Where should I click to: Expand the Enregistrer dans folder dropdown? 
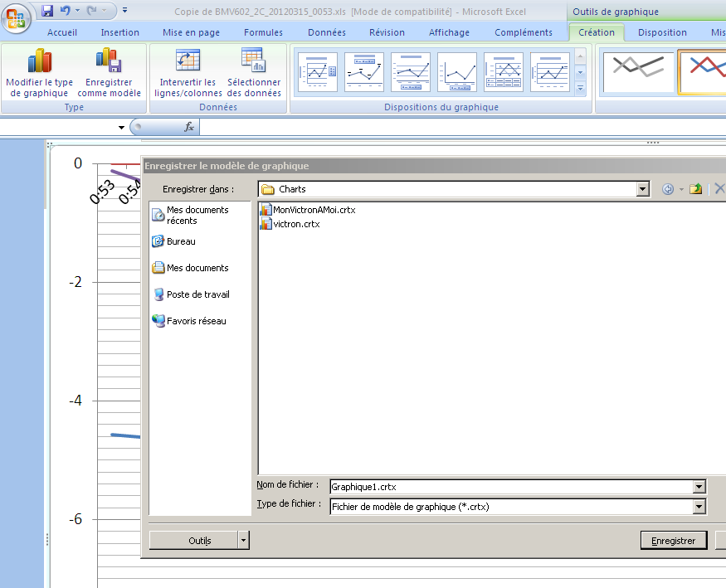tap(642, 189)
